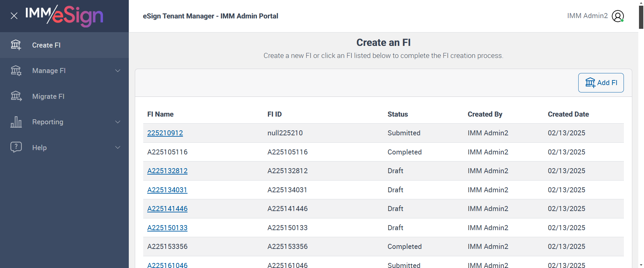This screenshot has width=644, height=268.
Task: Click the Help question mark icon
Action: [16, 147]
